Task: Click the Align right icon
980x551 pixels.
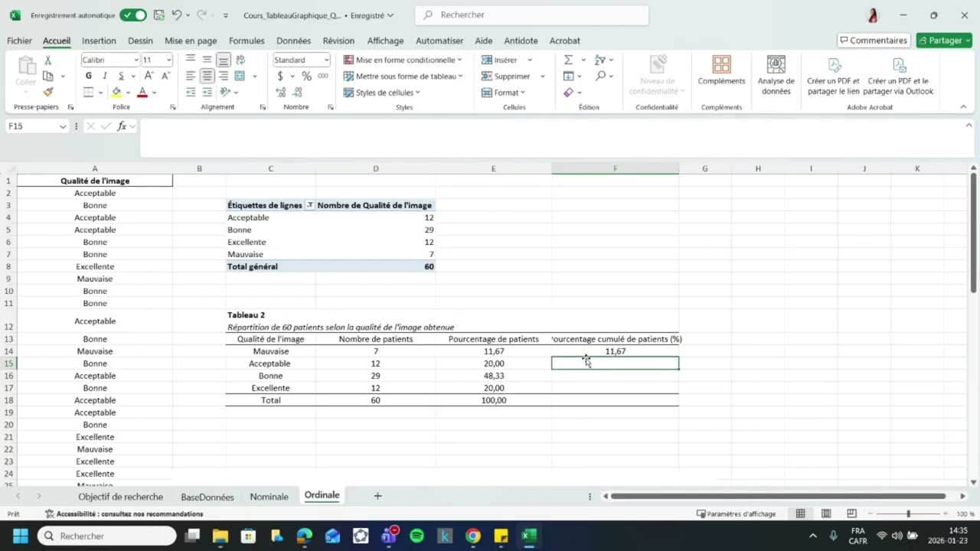Action: click(x=224, y=76)
